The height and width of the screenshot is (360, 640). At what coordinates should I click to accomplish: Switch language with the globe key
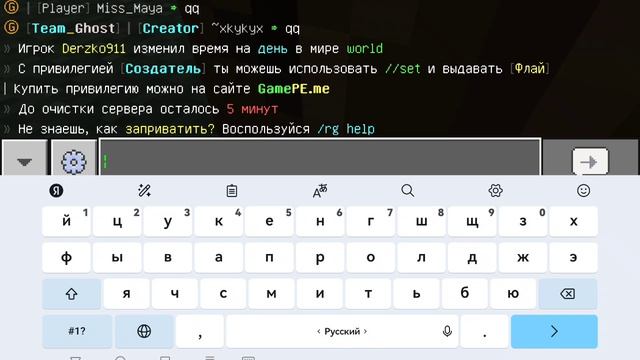(144, 331)
